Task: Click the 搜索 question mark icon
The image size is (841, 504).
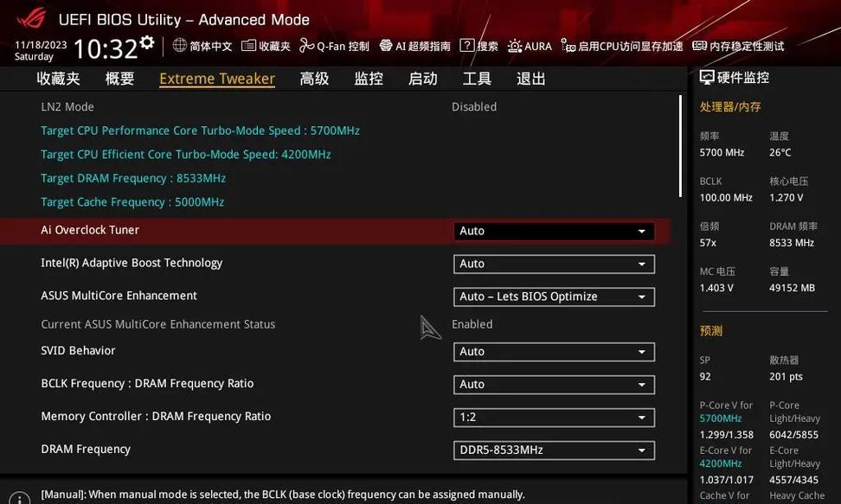Action: coord(467,46)
